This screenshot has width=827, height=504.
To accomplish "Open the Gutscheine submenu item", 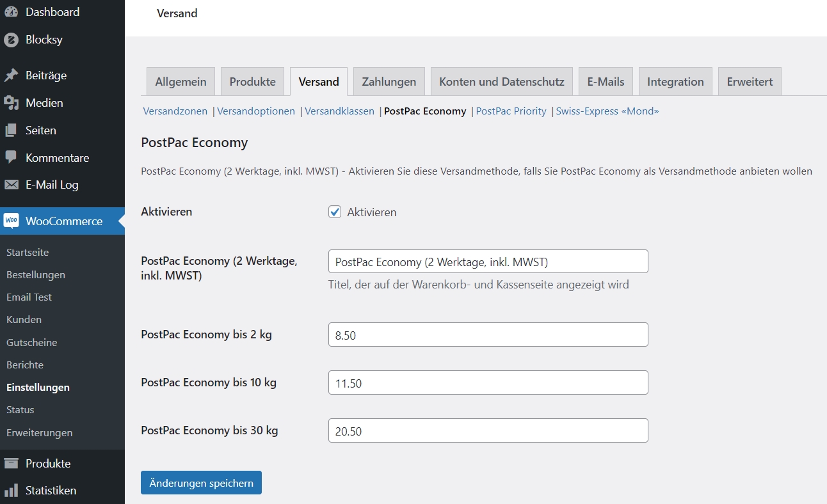I will point(32,342).
